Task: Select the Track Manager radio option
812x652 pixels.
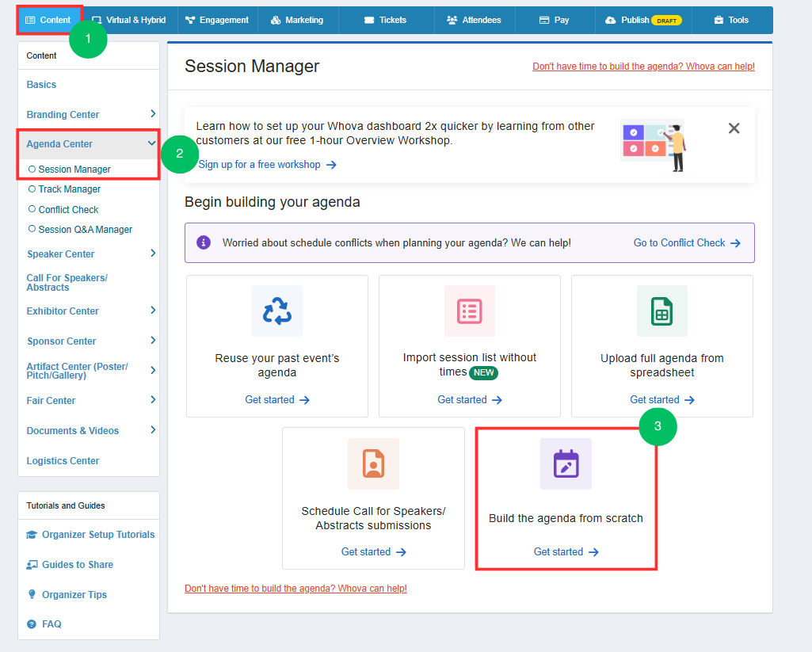Action: click(x=32, y=189)
